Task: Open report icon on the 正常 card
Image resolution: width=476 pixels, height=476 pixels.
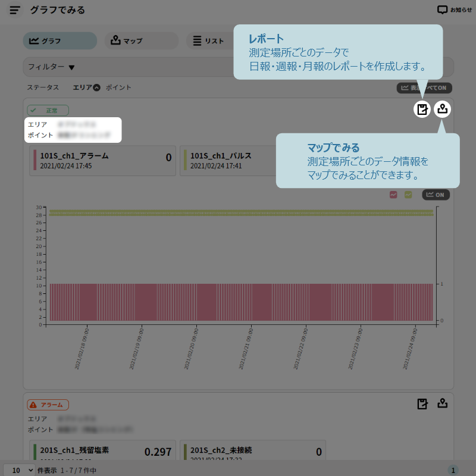Action: pyautogui.click(x=422, y=109)
